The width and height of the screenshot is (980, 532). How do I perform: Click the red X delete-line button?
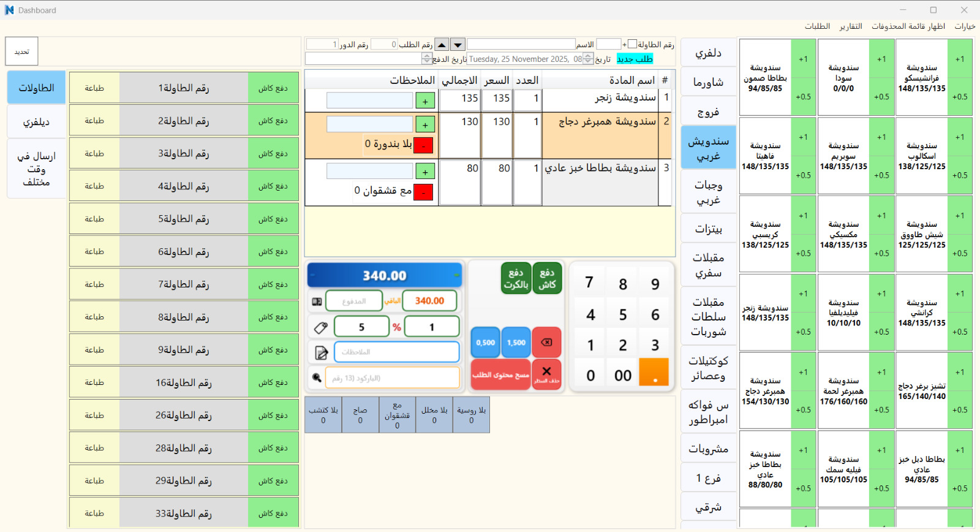tap(547, 374)
